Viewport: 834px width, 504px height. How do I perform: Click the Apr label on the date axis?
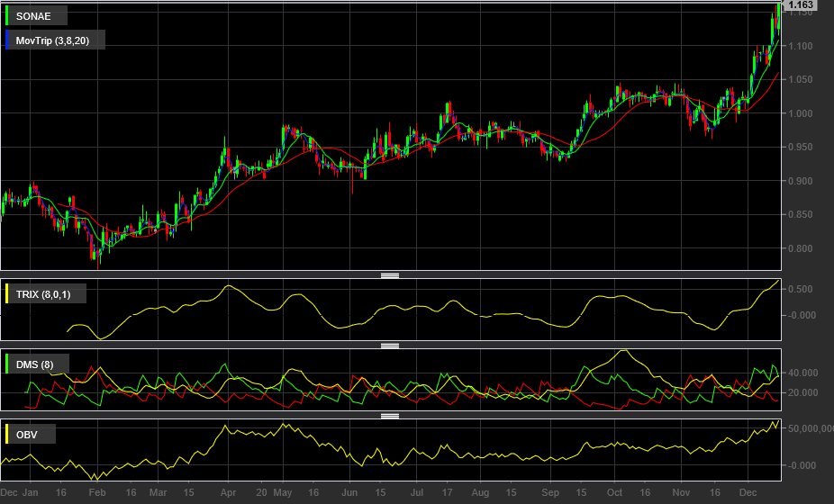227,493
